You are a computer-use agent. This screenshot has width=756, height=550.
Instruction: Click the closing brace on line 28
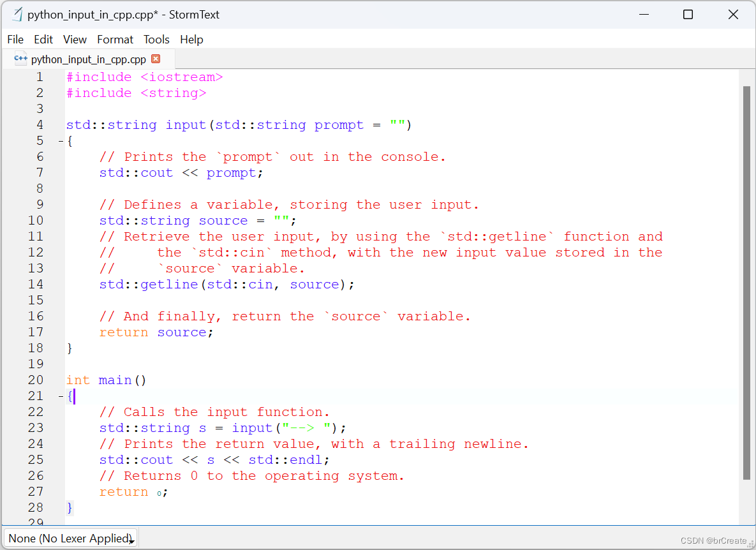click(70, 508)
